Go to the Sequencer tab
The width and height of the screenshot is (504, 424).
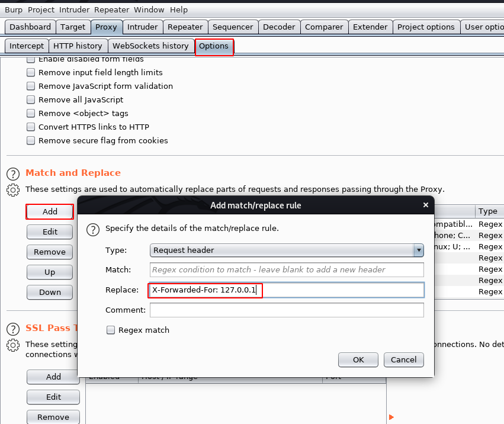pyautogui.click(x=233, y=27)
